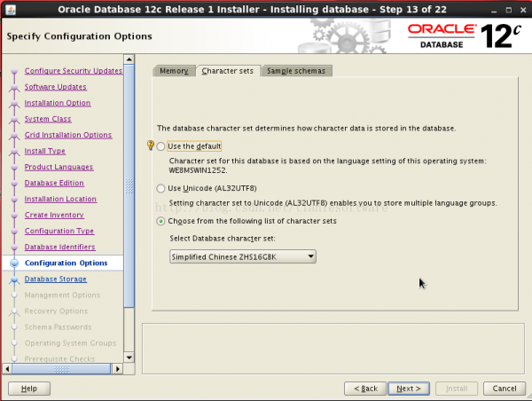Open the Product Languages step
Screen dimensions: 532x401
pos(59,167)
